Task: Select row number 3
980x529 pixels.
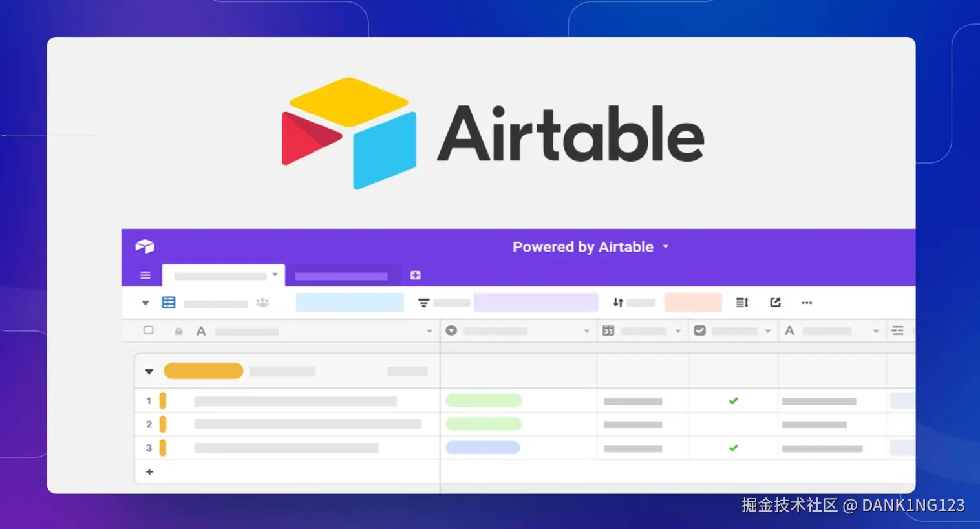Action: 149,448
